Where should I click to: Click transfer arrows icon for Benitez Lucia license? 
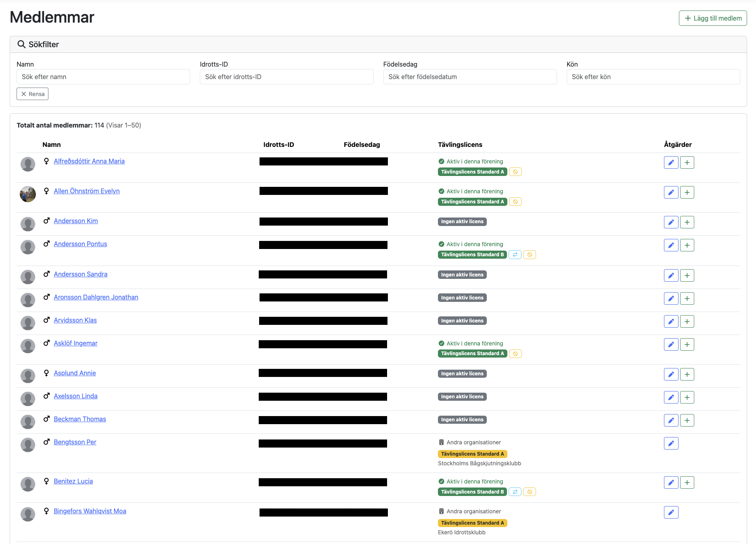pyautogui.click(x=515, y=492)
